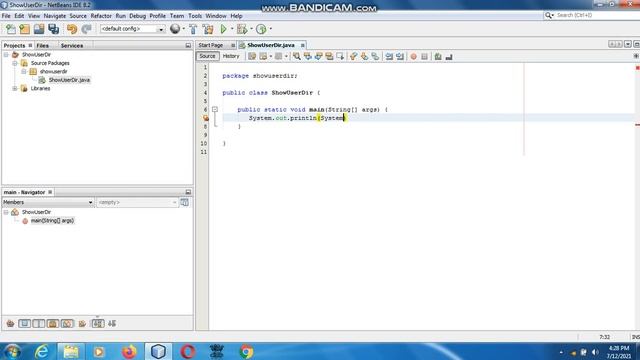
Task: Open the Tools menu
Action: [195, 16]
